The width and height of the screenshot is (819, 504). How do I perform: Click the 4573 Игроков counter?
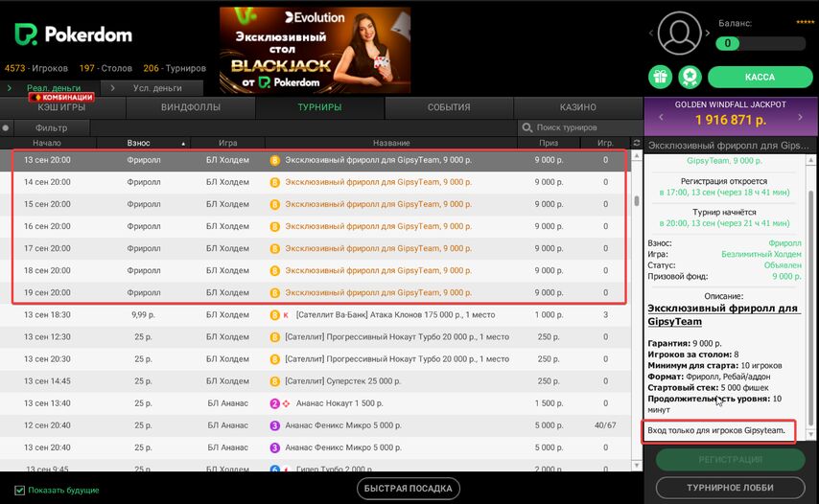(x=36, y=68)
